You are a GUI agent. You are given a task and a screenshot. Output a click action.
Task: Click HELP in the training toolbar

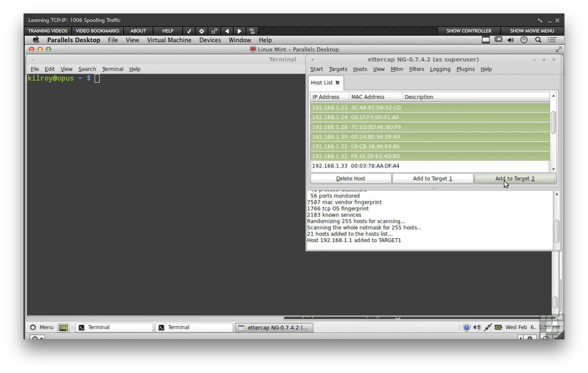click(x=168, y=31)
